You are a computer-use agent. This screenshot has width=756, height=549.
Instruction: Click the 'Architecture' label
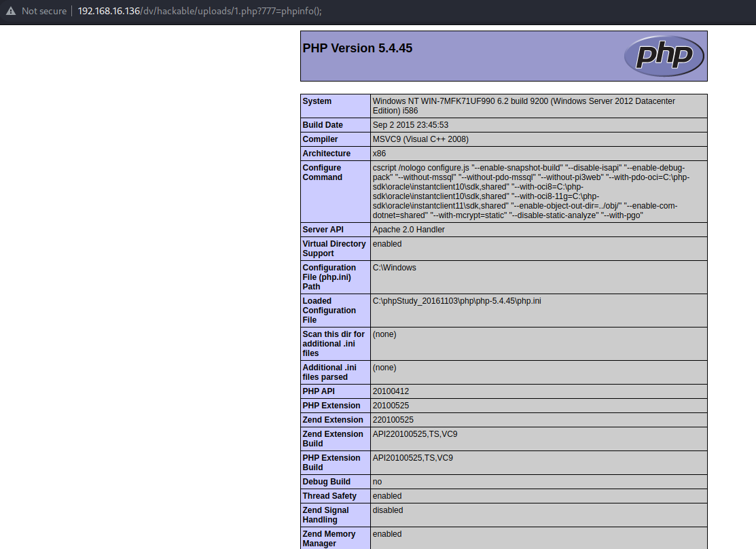pyautogui.click(x=327, y=154)
